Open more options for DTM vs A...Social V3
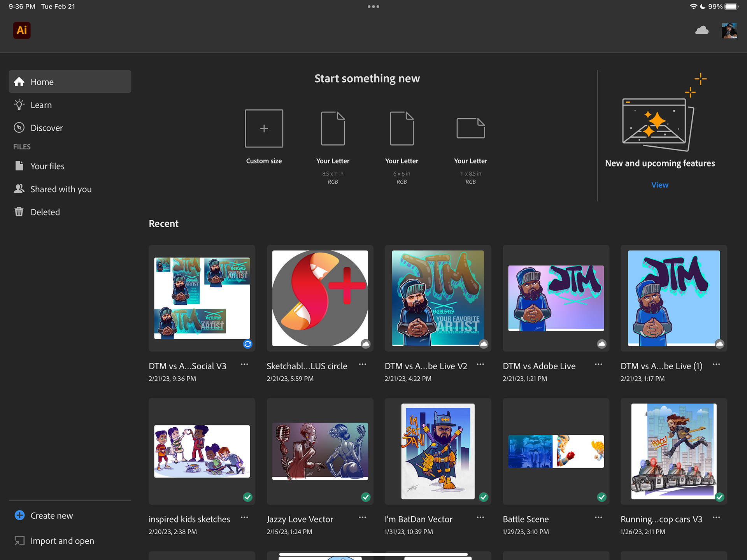This screenshot has width=747, height=560. pyautogui.click(x=244, y=365)
